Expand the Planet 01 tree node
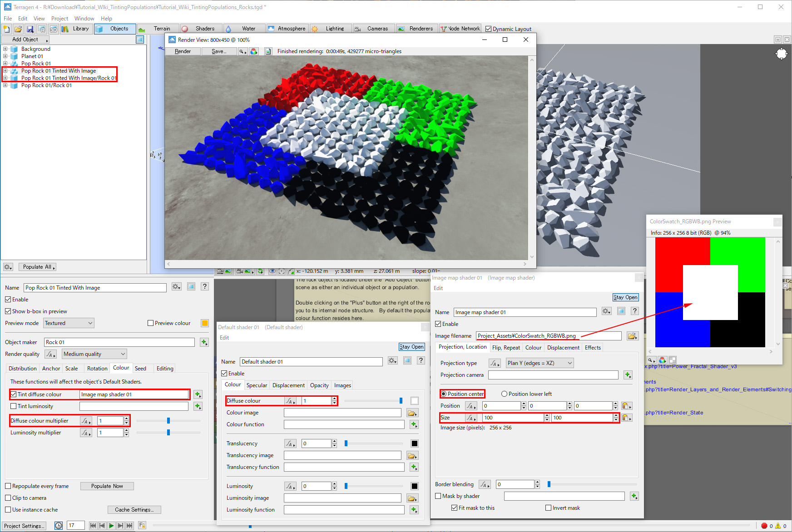Screen dimensions: 792x532 pyautogui.click(x=5, y=56)
